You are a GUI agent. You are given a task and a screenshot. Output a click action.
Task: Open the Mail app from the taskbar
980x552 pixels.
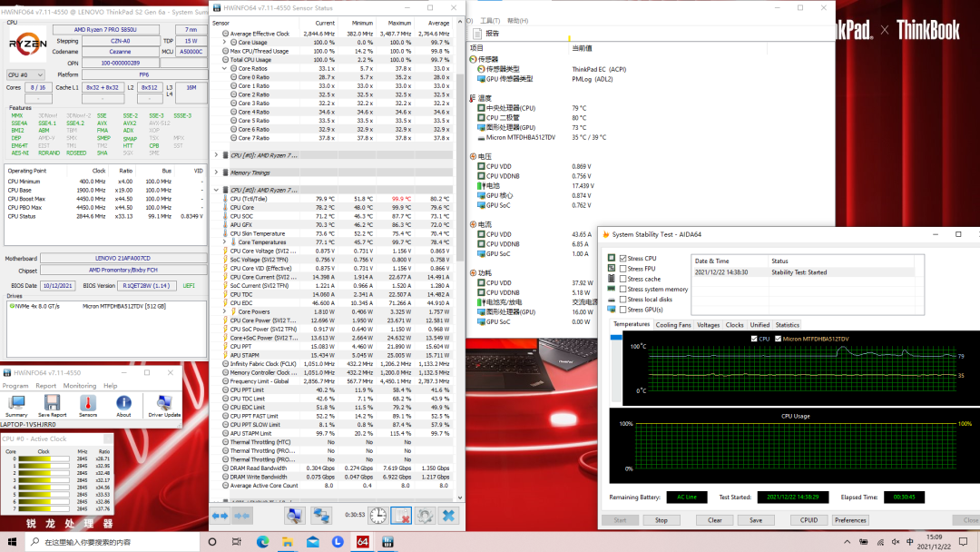click(312, 542)
